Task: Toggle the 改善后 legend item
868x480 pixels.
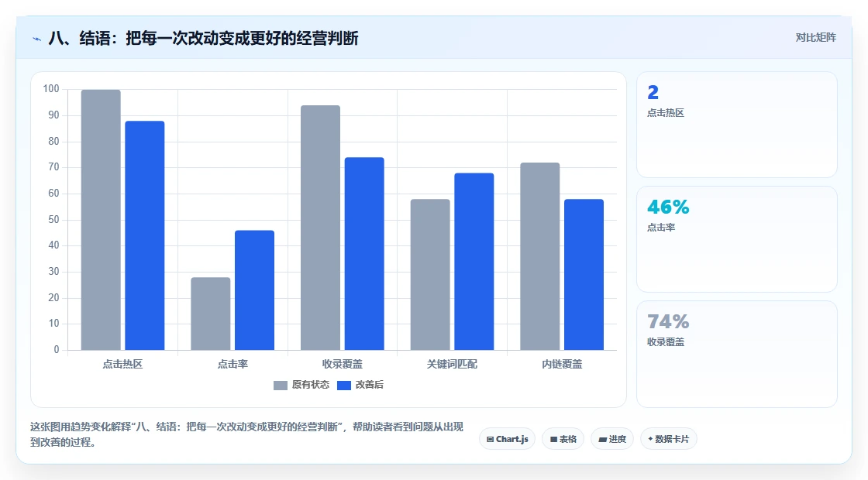Action: 360,385
